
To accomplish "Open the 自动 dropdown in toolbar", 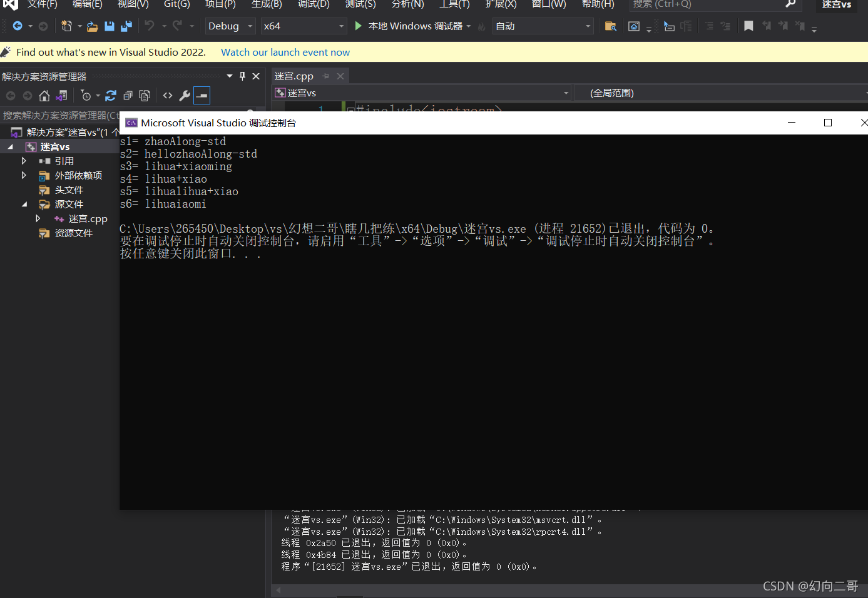I will [543, 26].
